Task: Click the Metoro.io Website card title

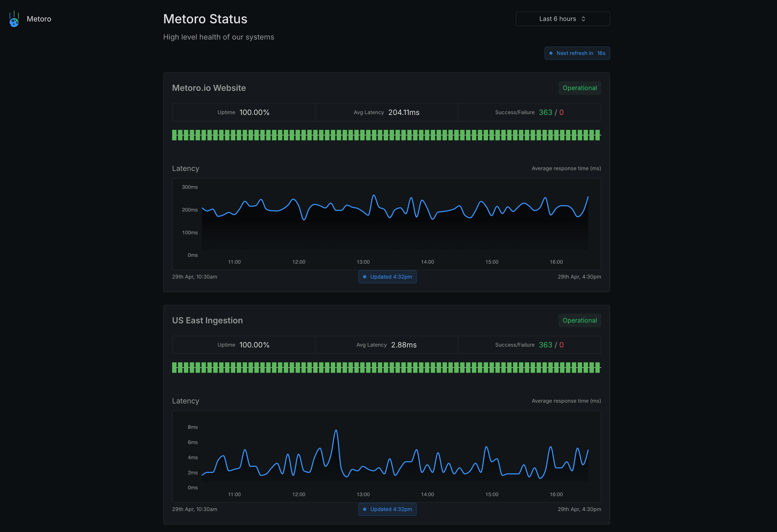Action: point(209,88)
